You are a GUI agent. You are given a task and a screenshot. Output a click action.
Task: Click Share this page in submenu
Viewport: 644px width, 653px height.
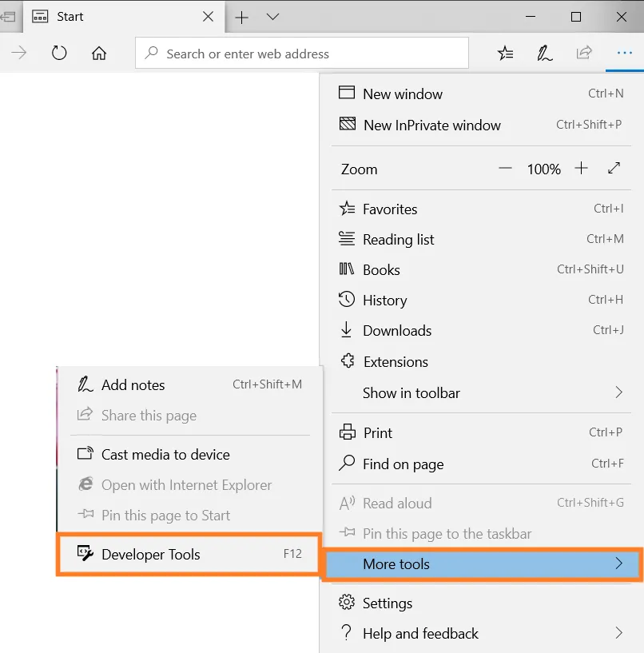[x=190, y=415]
